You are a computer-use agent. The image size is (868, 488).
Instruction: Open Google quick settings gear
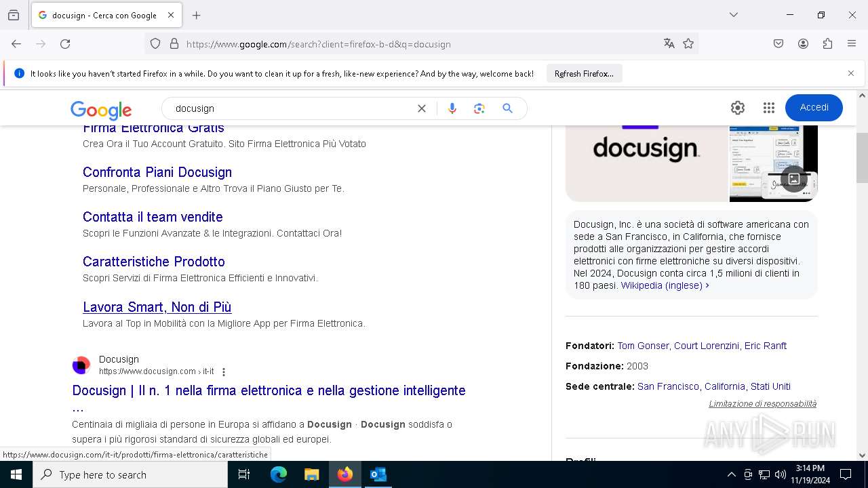pyautogui.click(x=738, y=108)
